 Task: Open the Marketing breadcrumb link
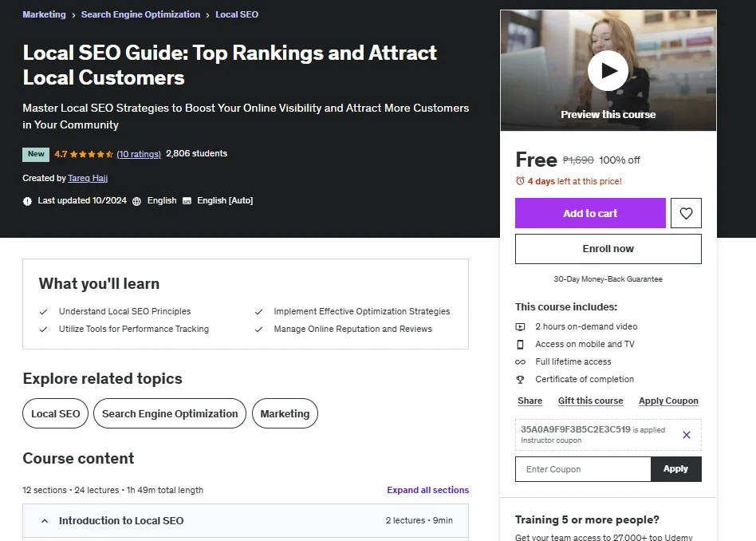[44, 14]
